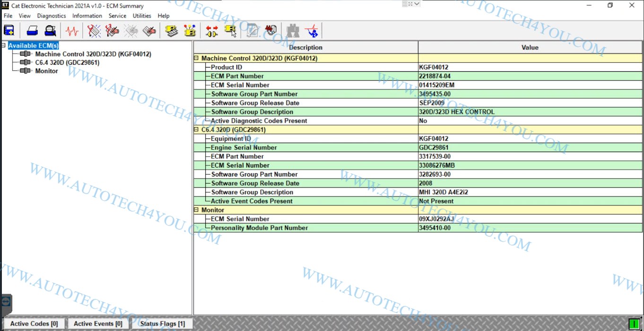This screenshot has width=644, height=331.
Task: Collapse the C6.4 320D table section
Action: click(197, 130)
